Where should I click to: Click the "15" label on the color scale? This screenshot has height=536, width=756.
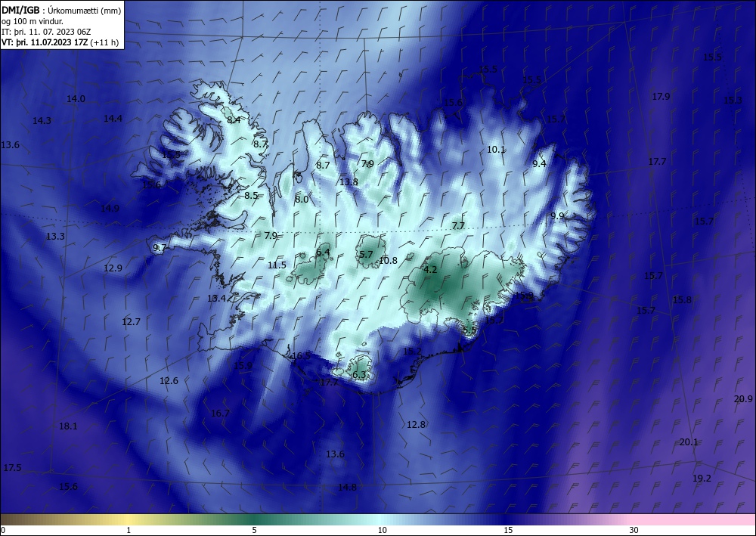(x=508, y=530)
